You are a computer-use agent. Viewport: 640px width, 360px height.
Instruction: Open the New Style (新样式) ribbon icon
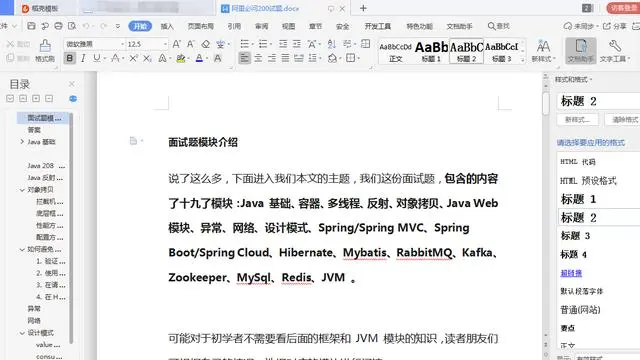tap(543, 50)
